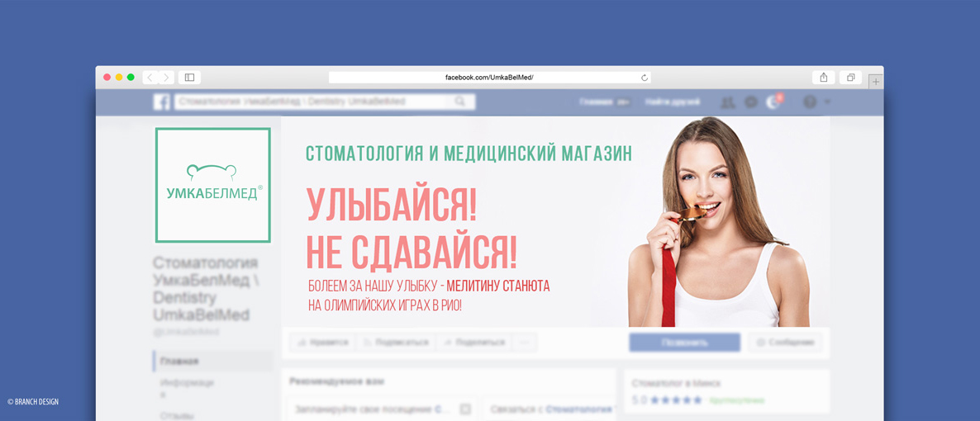Click the UmkaBelMed logo profile picture
The width and height of the screenshot is (980, 421).
[x=213, y=185]
